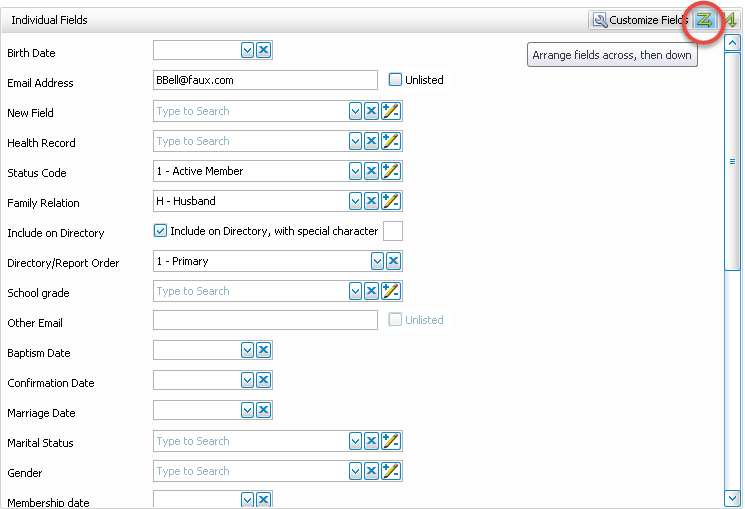Click the Customize Fields button
745x509 pixels.
click(640, 20)
